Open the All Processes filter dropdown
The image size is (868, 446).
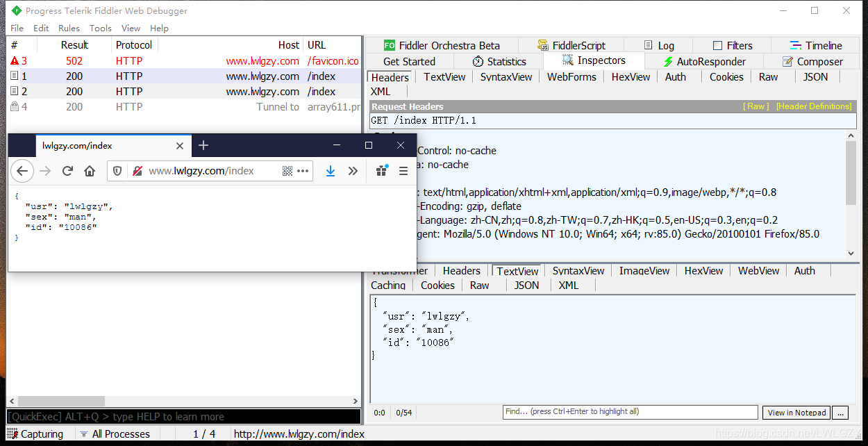[x=115, y=433]
